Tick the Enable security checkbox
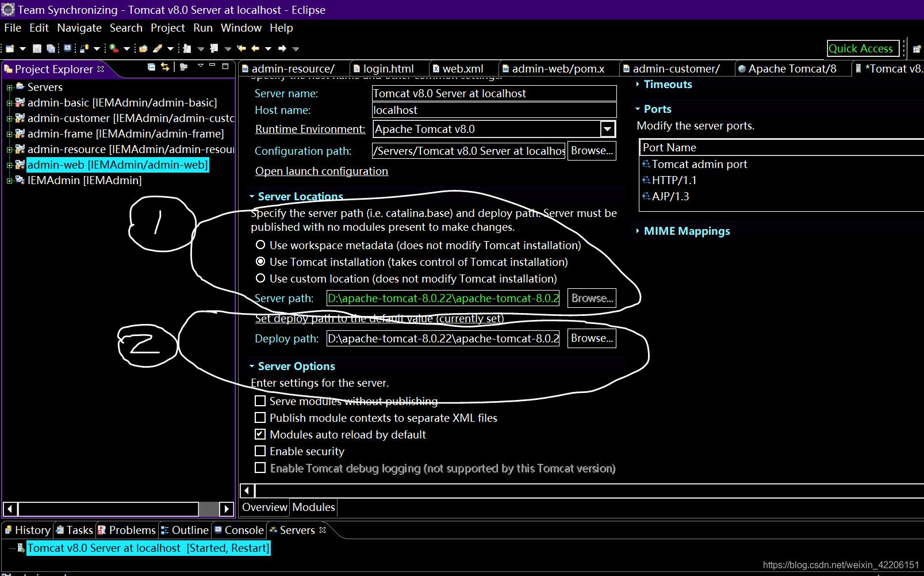This screenshot has width=924, height=576. click(x=260, y=451)
